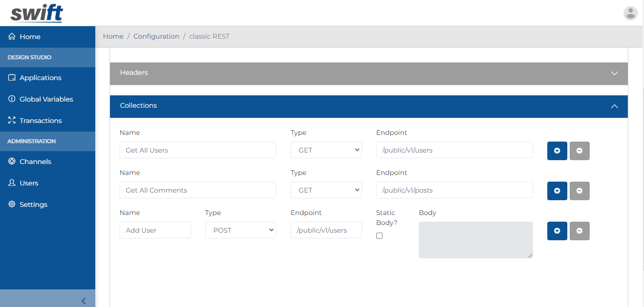Open Type dropdown for Get All Users
Screen dimensions: 644x307
click(326, 150)
